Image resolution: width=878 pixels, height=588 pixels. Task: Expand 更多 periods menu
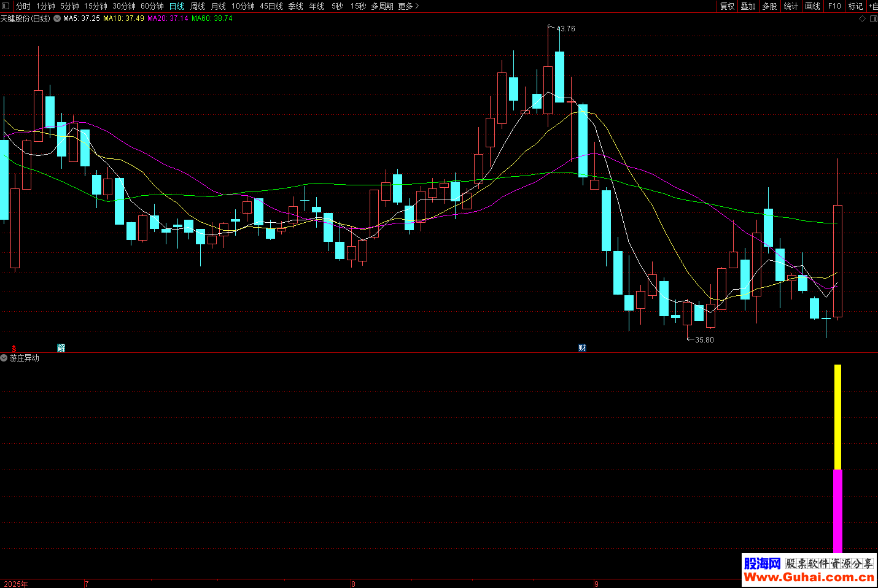pos(408,6)
